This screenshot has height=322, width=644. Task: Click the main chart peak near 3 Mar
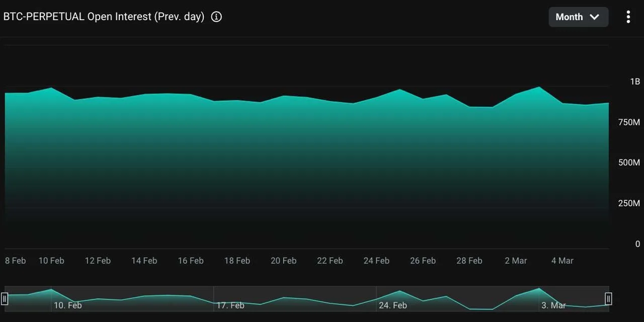click(x=539, y=87)
